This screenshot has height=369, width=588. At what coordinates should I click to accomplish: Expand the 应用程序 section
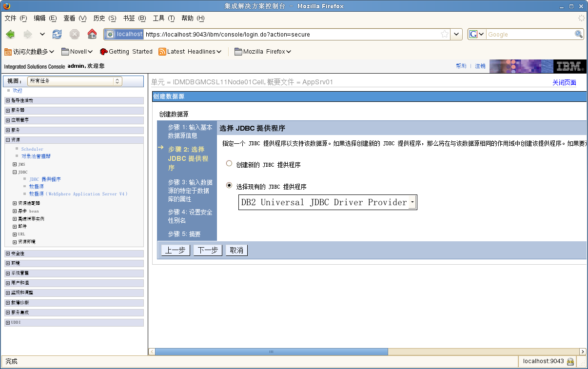8,120
